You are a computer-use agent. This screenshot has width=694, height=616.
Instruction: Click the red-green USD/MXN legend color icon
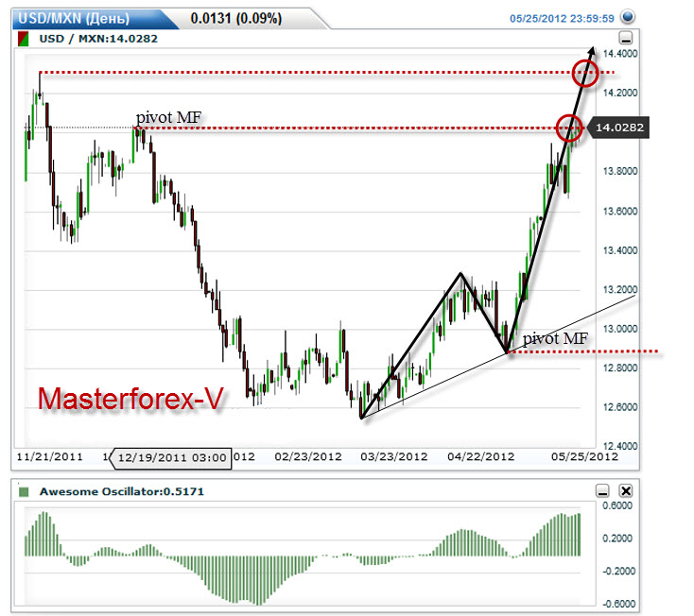coord(23,39)
